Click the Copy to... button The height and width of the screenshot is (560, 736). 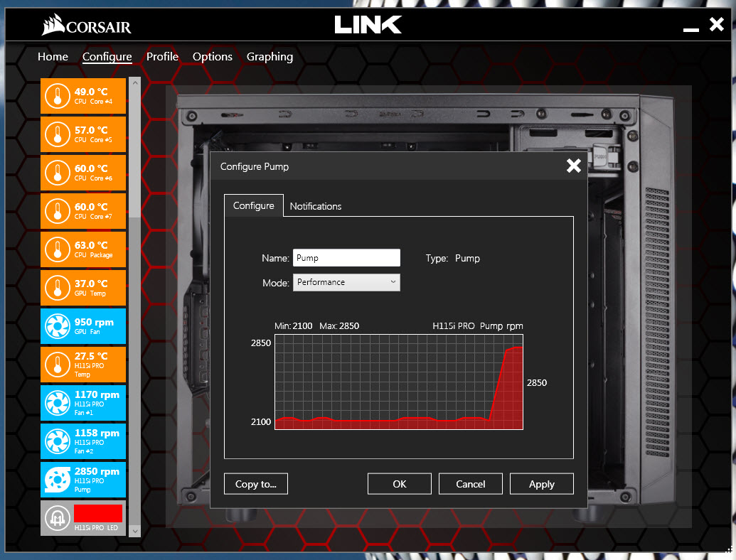[x=256, y=484]
